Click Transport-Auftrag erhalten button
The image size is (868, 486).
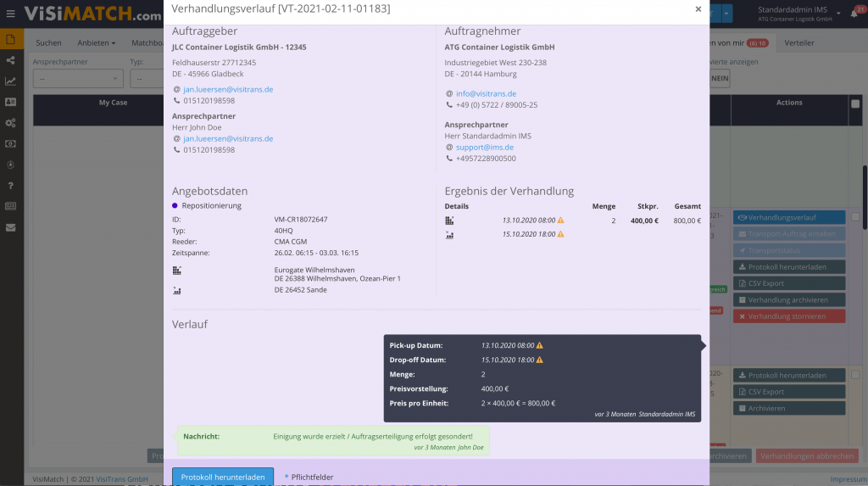click(789, 234)
